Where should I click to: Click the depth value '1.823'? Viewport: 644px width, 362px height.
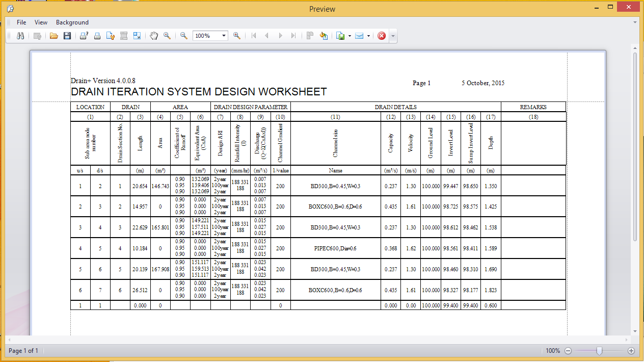click(491, 290)
